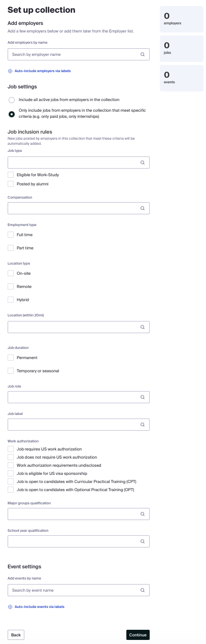Check the Eligible for Work-Study box
206x644 pixels.
click(11, 175)
